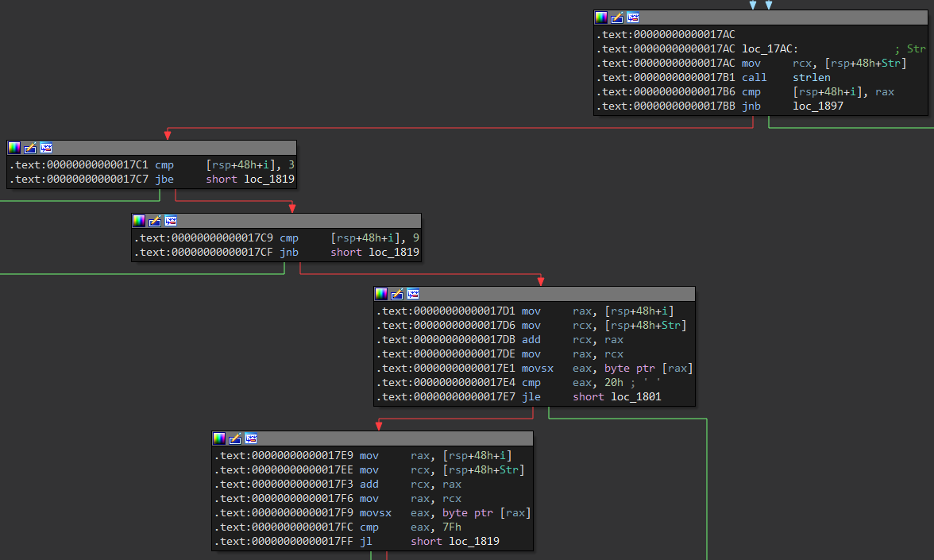Select the 20h operand at address 17E4
Viewport: 934px width, 560px height.
coord(613,383)
